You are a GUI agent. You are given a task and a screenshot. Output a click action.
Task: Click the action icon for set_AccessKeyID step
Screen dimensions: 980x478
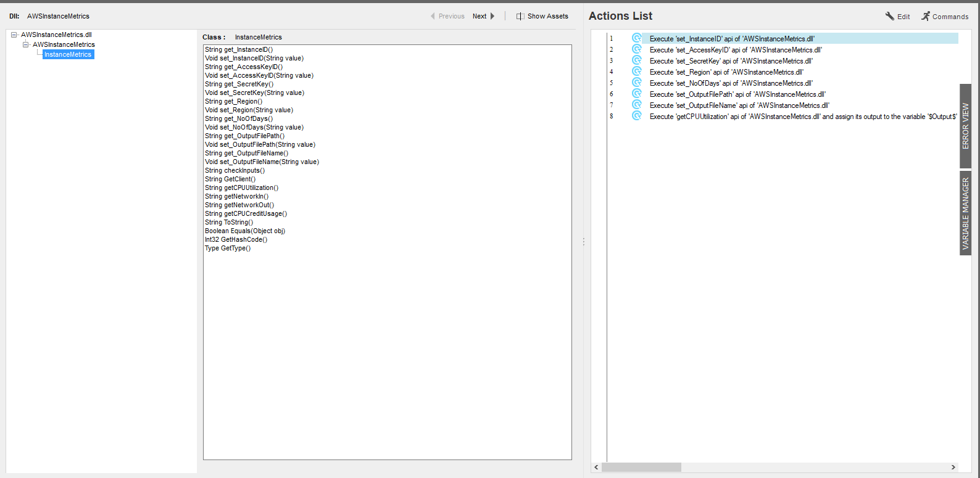(636, 49)
